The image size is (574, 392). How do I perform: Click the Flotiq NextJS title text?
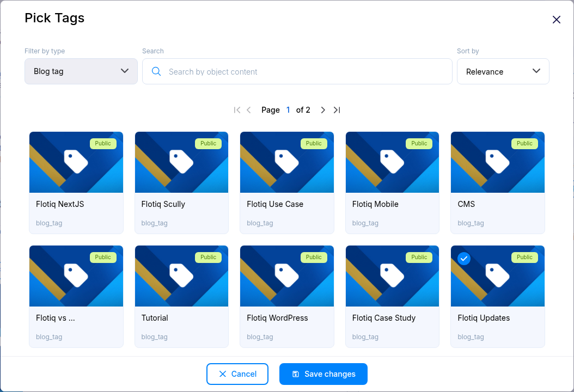60,204
